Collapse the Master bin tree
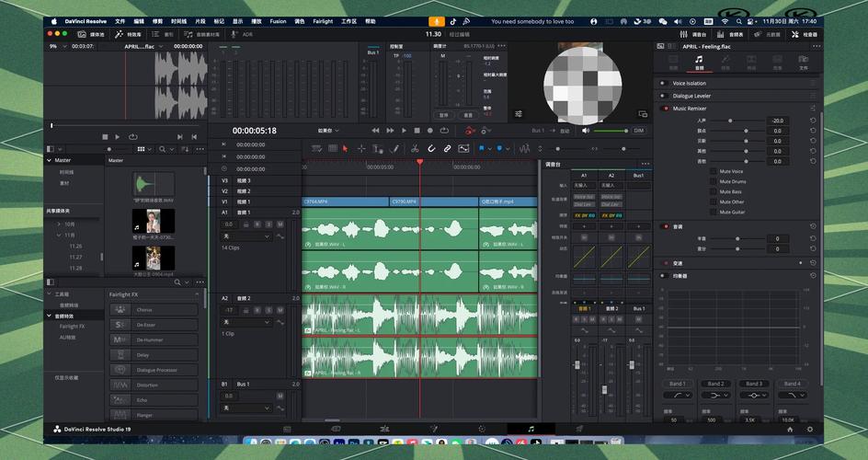 pos(49,160)
